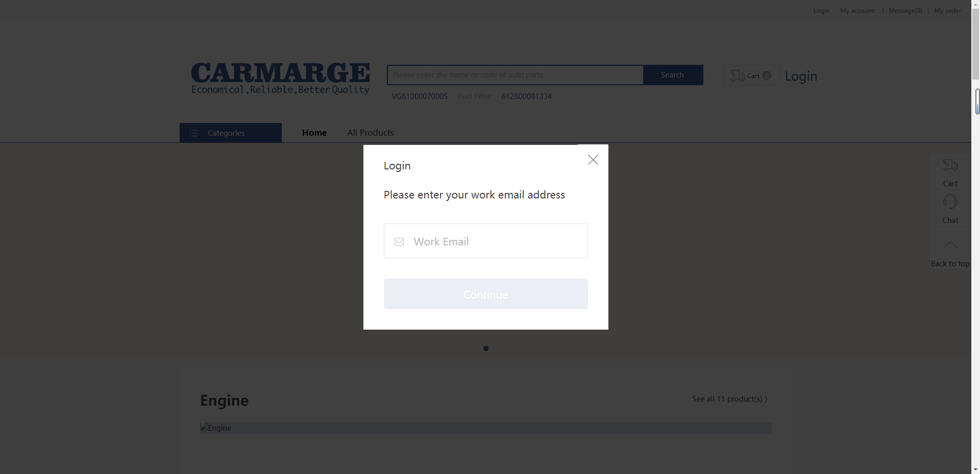Viewport: 980px width, 474px height.
Task: Select suggested search VG61000070005
Action: point(420,96)
